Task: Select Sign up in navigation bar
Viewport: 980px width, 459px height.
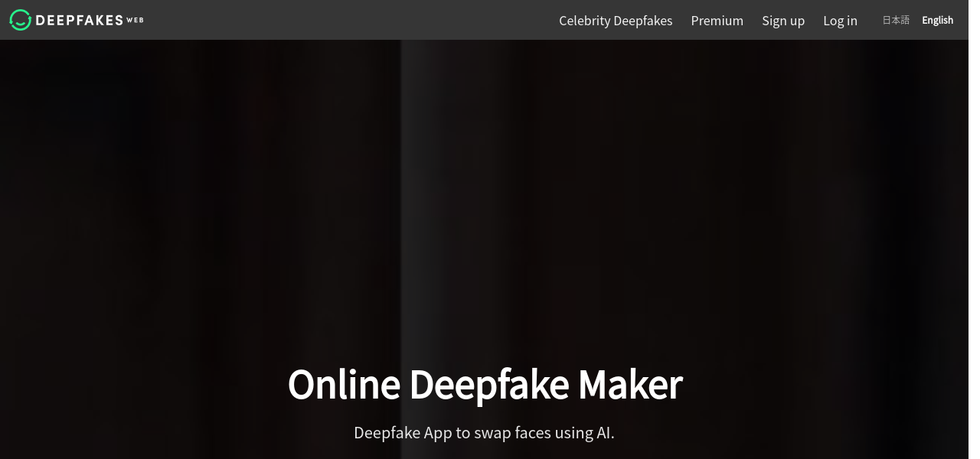Action: click(783, 21)
